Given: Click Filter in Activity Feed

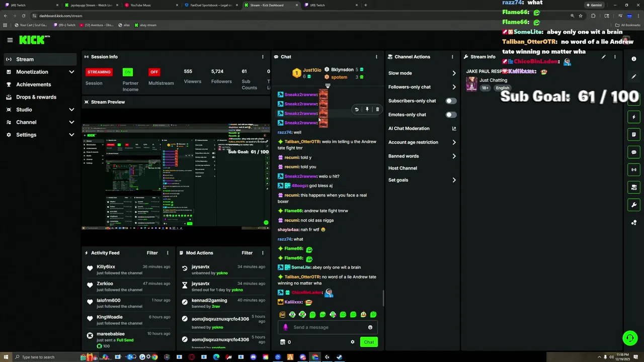Looking at the screenshot, I should 152,253.
